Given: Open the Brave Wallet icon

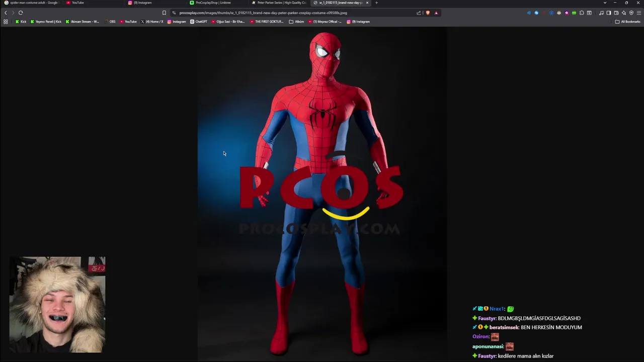Looking at the screenshot, I should coord(616,13).
